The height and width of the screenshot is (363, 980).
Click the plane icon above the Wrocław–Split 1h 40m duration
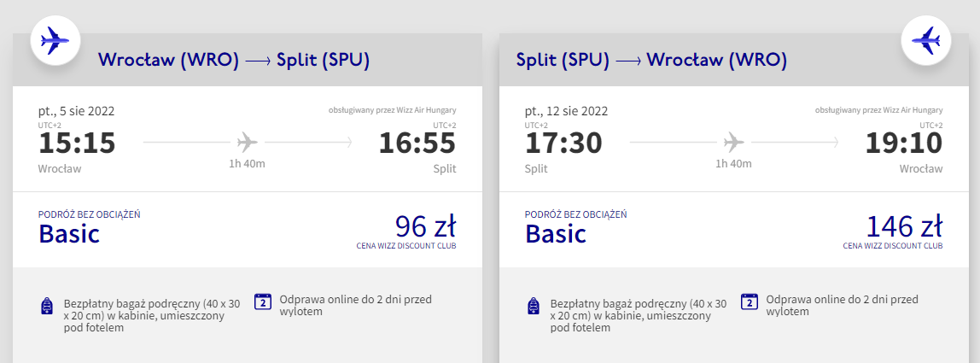click(x=247, y=141)
